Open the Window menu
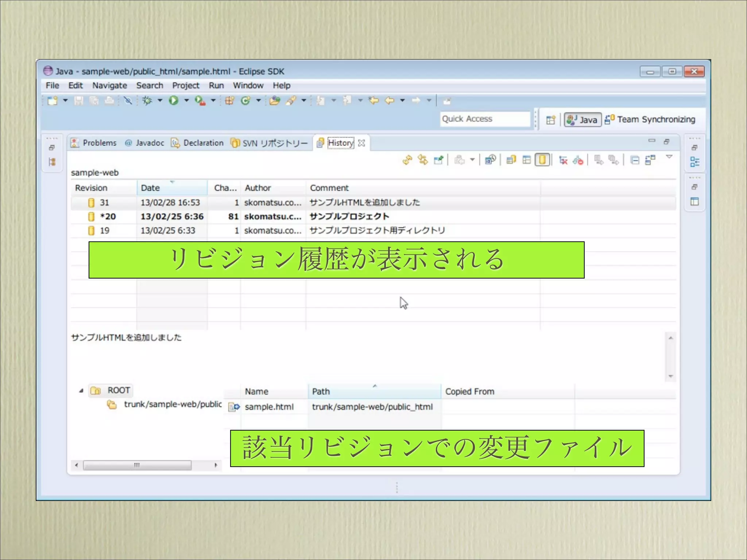747x560 pixels. 248,86
